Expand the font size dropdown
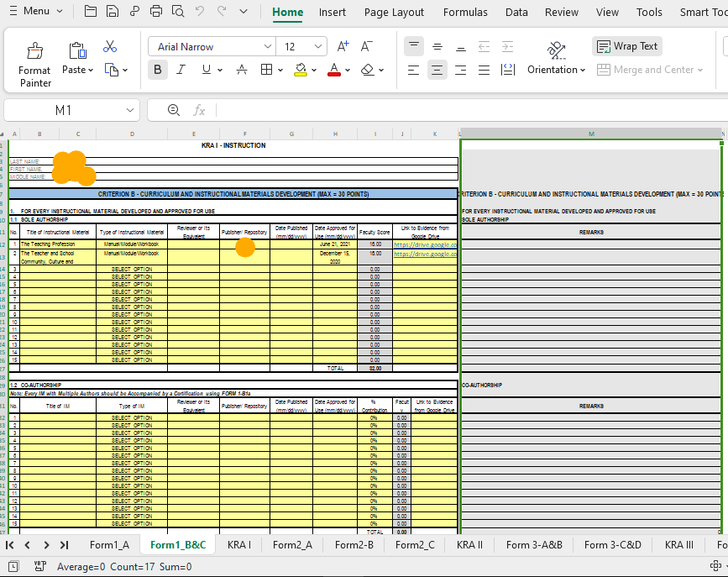This screenshot has width=728, height=577. point(318,47)
